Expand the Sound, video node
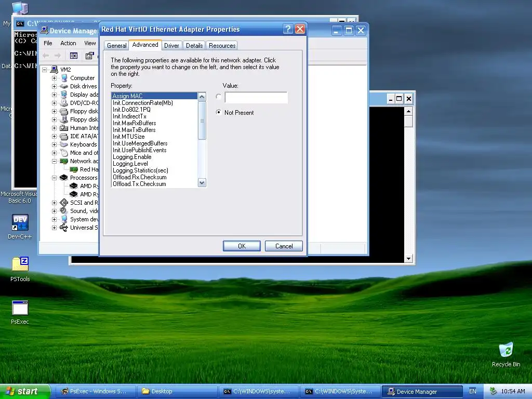This screenshot has height=399, width=532. click(54, 211)
